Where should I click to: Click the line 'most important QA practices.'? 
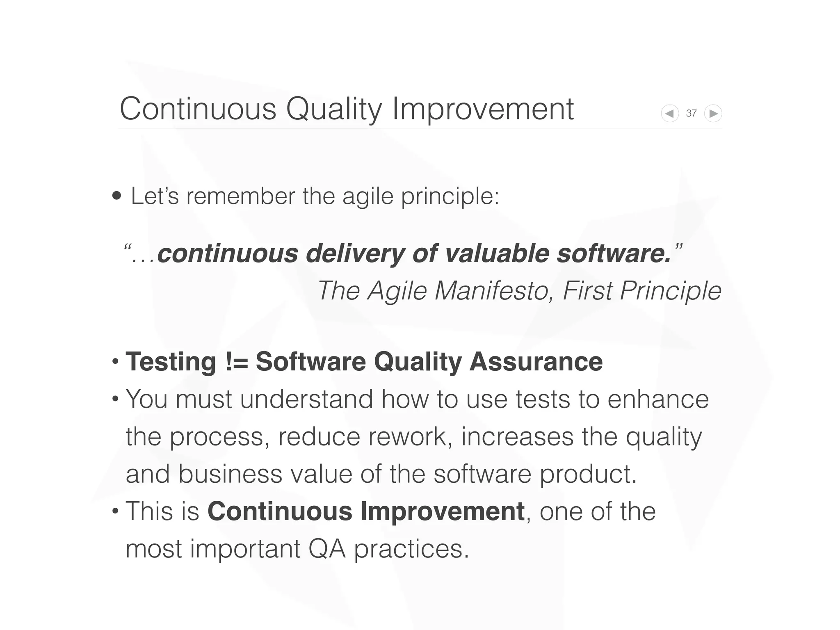297,549
